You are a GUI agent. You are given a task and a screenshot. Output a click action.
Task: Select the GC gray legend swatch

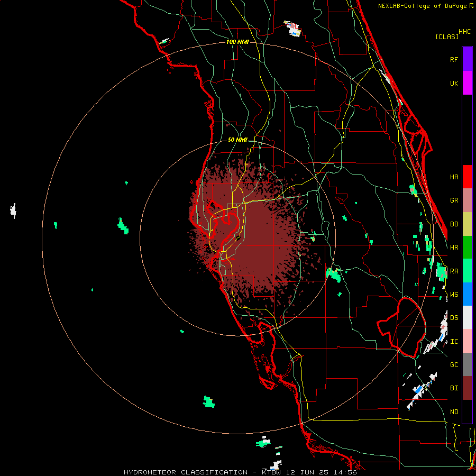pyautogui.click(x=467, y=364)
